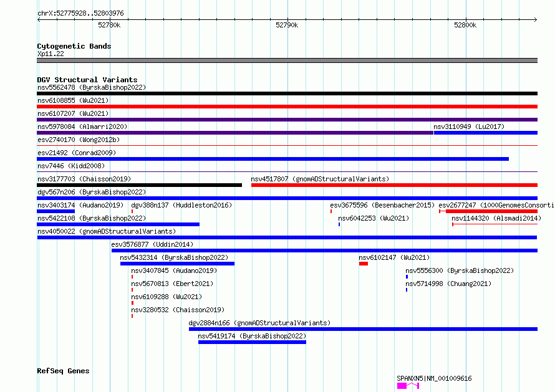The height and width of the screenshot is (392, 555).
Task: Click the red nsv5670813 (Ebert2021) marker
Action: (132, 290)
